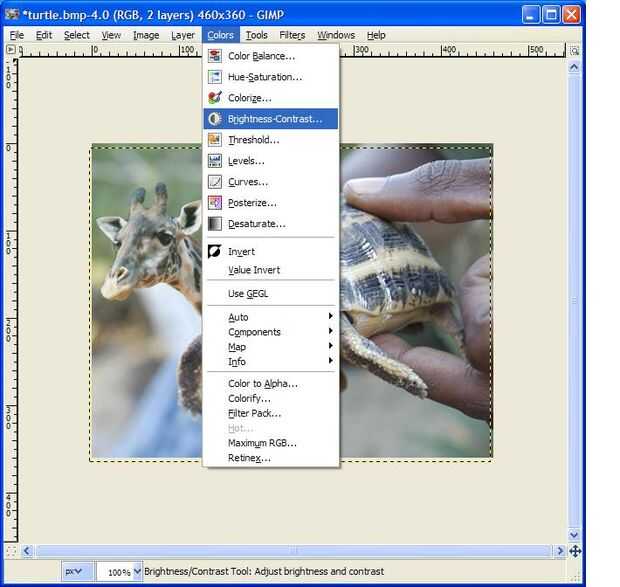
Task: Minimize the GIMP window
Action: (x=531, y=15)
